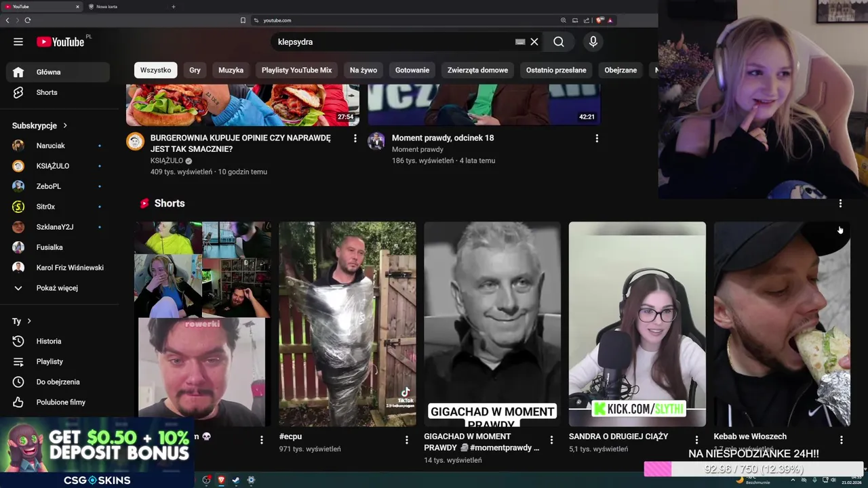Open the burger video thumbnail 27:54
The width and height of the screenshot is (868, 488).
tap(243, 105)
